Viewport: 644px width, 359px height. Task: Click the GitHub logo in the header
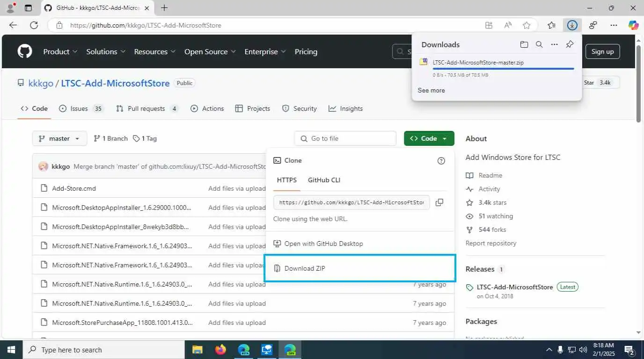[25, 51]
